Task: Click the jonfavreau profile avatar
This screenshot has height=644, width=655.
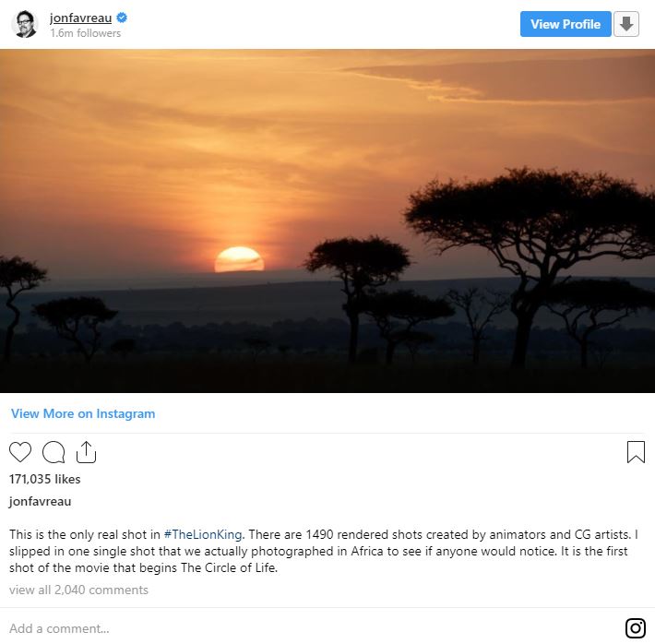Action: coord(24,25)
